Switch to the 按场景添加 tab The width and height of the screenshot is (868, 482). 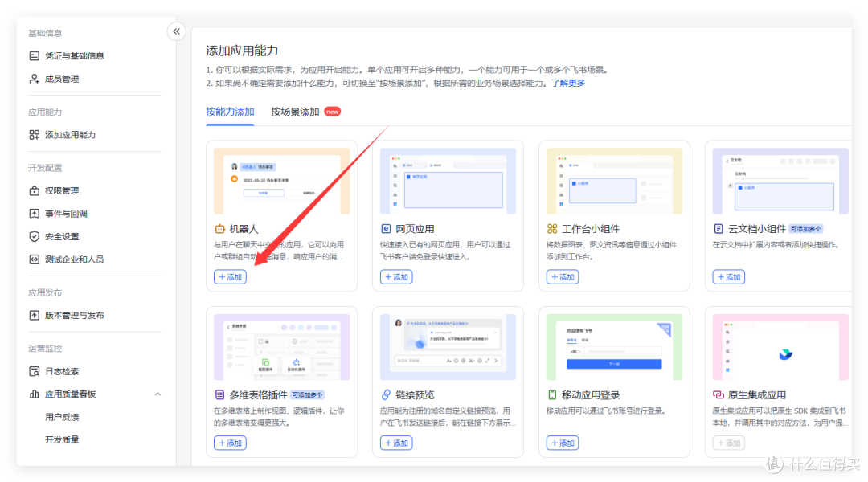pyautogui.click(x=295, y=112)
